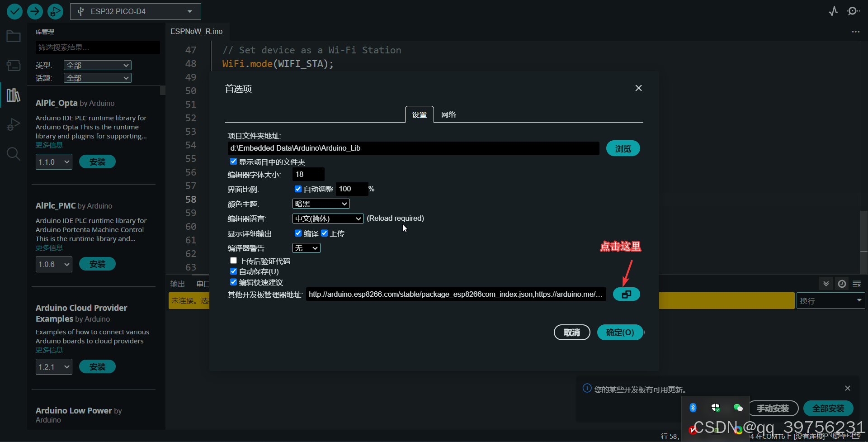
Task: Switch to the 输出 panel tab
Action: (178, 284)
